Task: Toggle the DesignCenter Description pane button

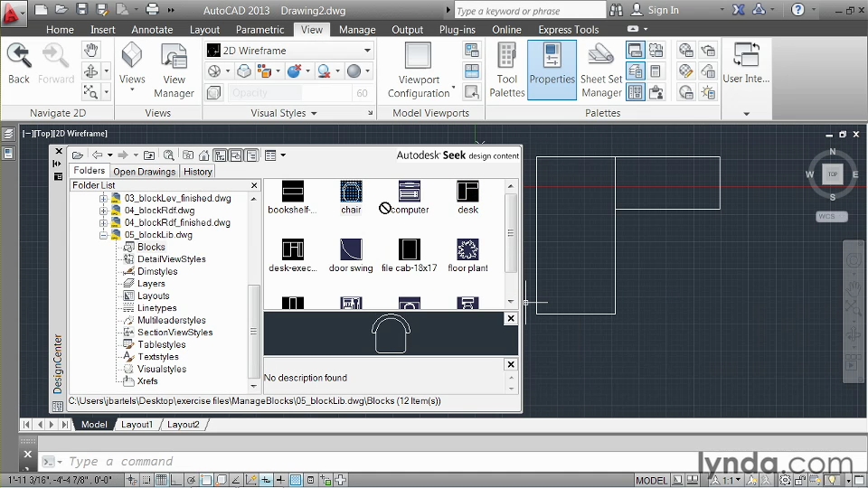Action: pyautogui.click(x=251, y=155)
